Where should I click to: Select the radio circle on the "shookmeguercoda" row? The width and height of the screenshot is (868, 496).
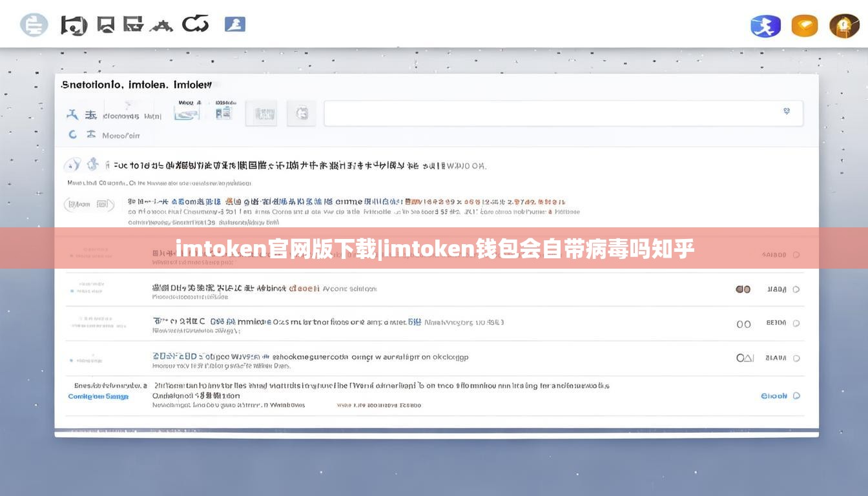[796, 358]
